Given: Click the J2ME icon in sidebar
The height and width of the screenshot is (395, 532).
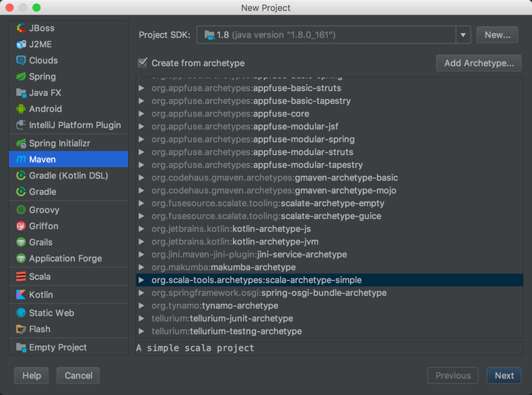Looking at the screenshot, I should [x=21, y=44].
